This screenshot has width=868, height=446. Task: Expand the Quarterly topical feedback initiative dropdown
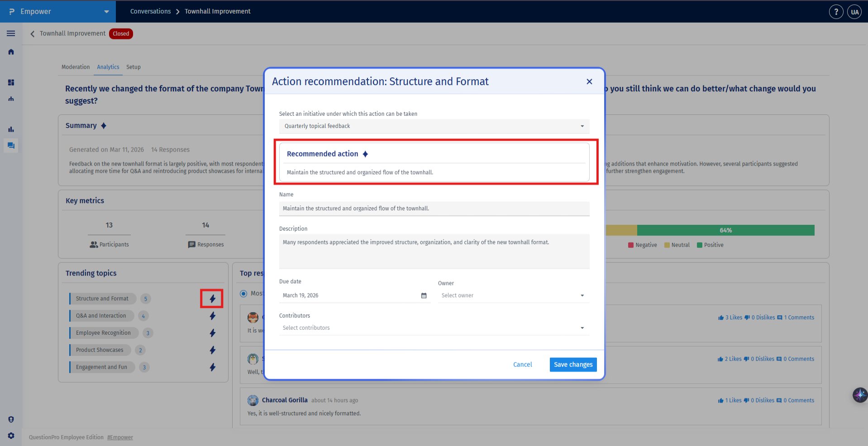pyautogui.click(x=434, y=126)
